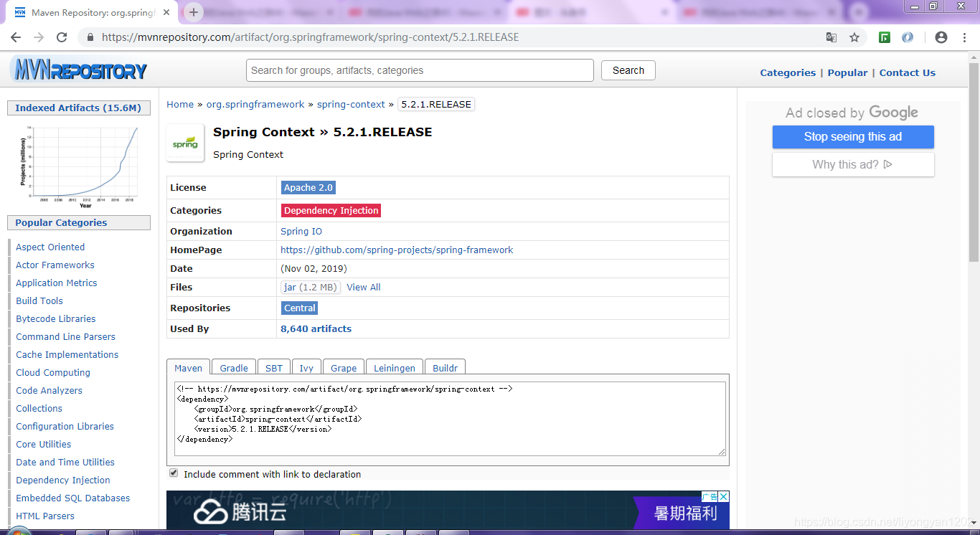Open the profile account icon
The height and width of the screenshot is (535, 980).
coord(941,37)
